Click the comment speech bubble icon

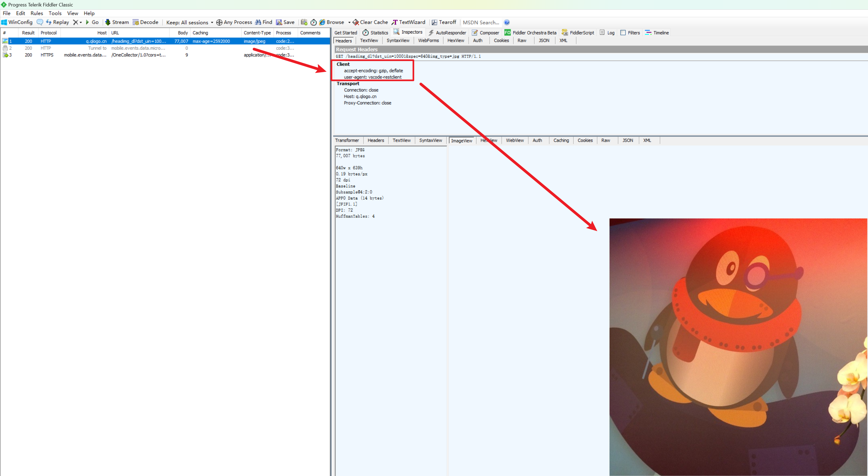40,22
